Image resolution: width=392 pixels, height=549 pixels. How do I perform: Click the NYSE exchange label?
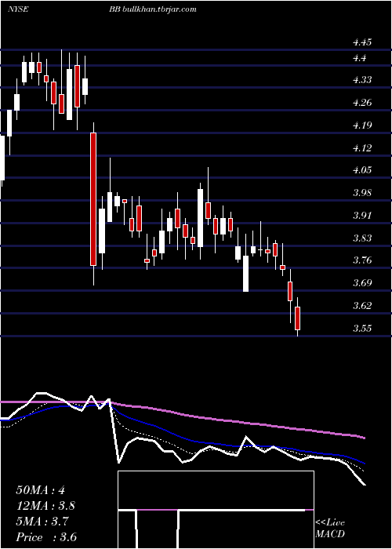coord(18,9)
